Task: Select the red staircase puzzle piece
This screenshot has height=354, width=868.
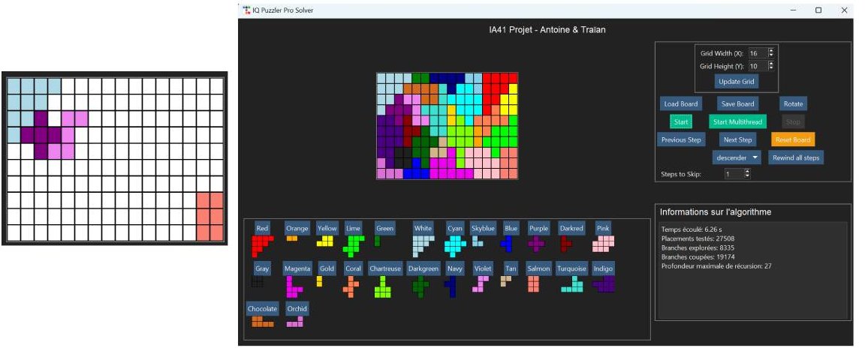Action: pyautogui.click(x=261, y=243)
